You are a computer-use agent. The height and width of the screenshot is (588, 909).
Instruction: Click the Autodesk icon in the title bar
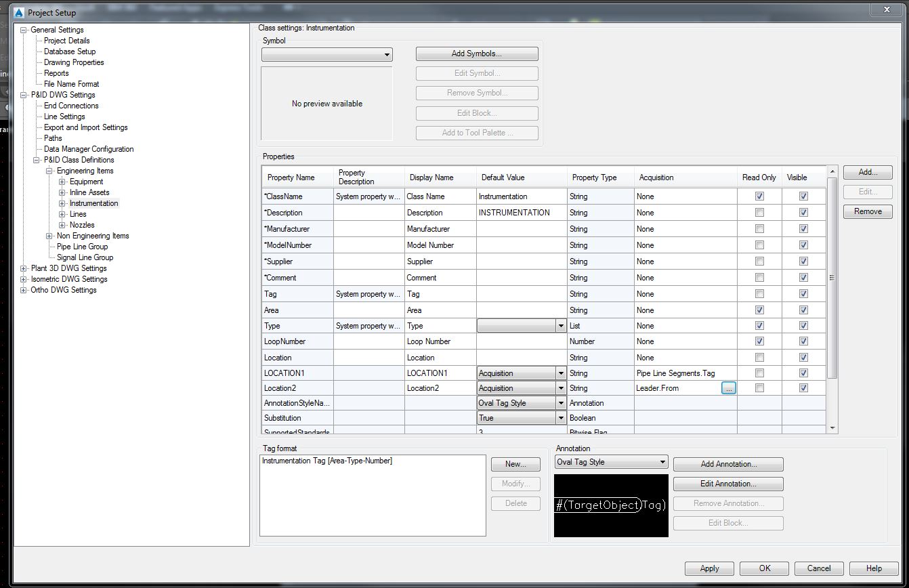click(18, 12)
